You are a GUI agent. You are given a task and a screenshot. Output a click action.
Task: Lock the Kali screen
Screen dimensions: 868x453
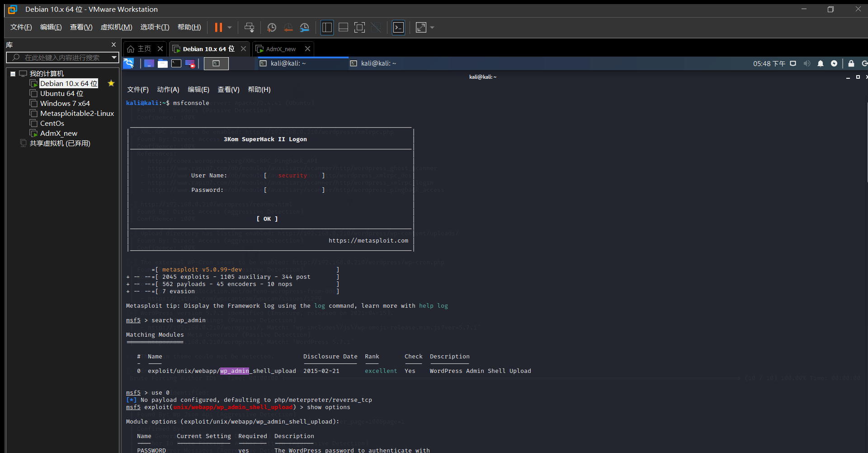coord(851,63)
